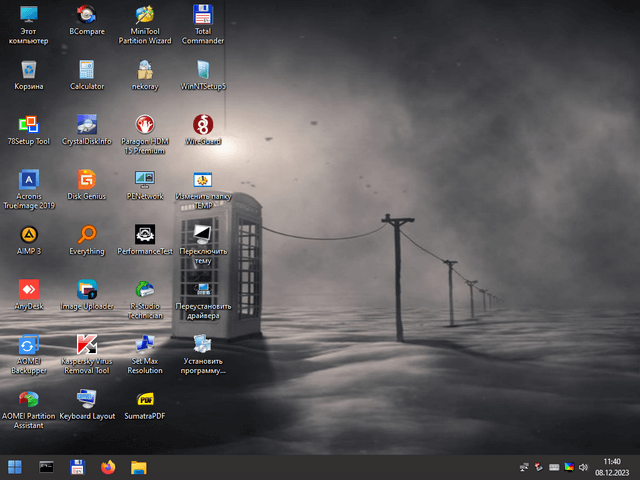Open the Корзина recycle bin
640x480 pixels.
click(x=29, y=70)
